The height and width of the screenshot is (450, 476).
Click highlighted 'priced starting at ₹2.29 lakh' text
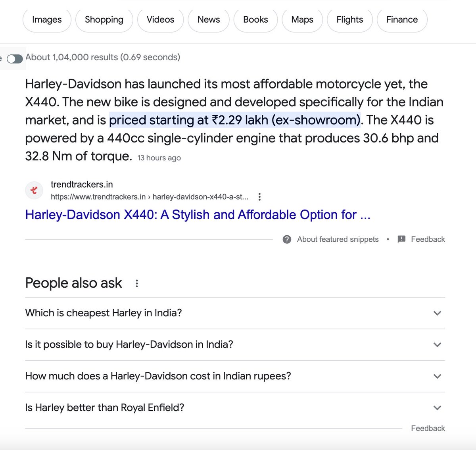[x=234, y=120]
